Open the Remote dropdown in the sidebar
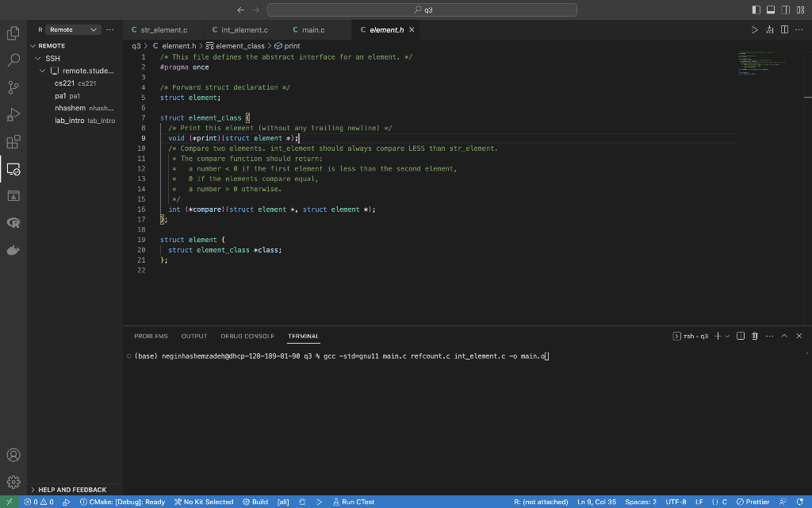 coord(73,29)
